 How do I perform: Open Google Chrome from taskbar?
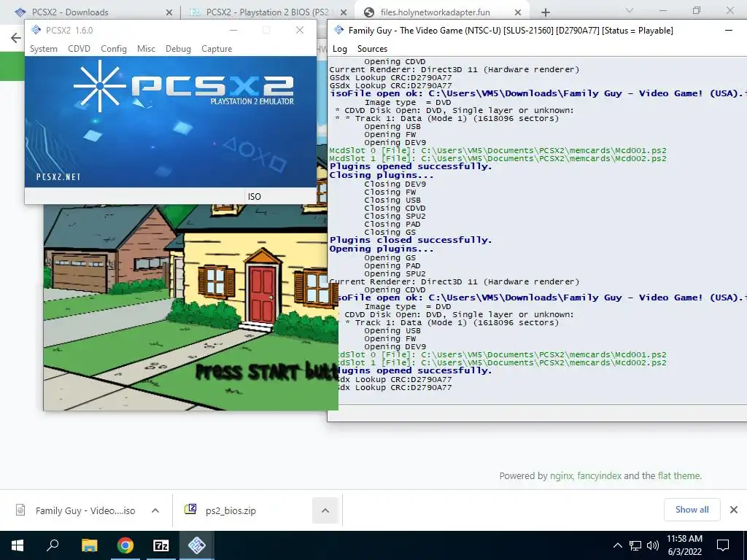(x=125, y=545)
